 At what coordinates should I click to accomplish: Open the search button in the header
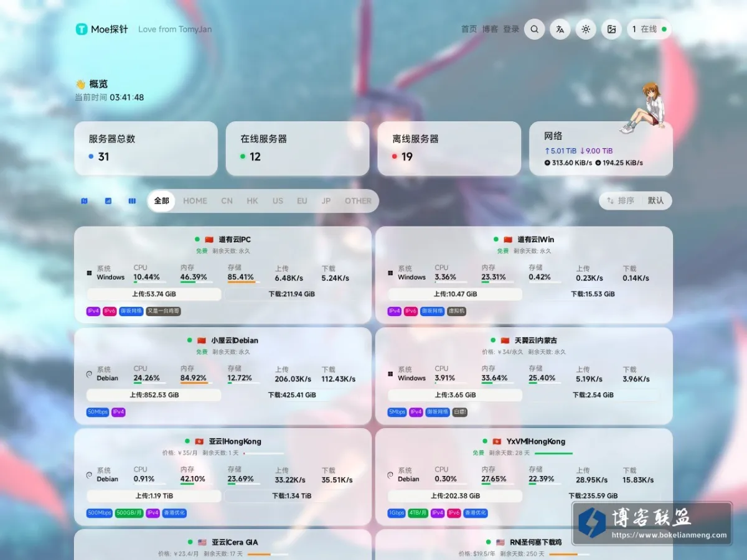[534, 29]
